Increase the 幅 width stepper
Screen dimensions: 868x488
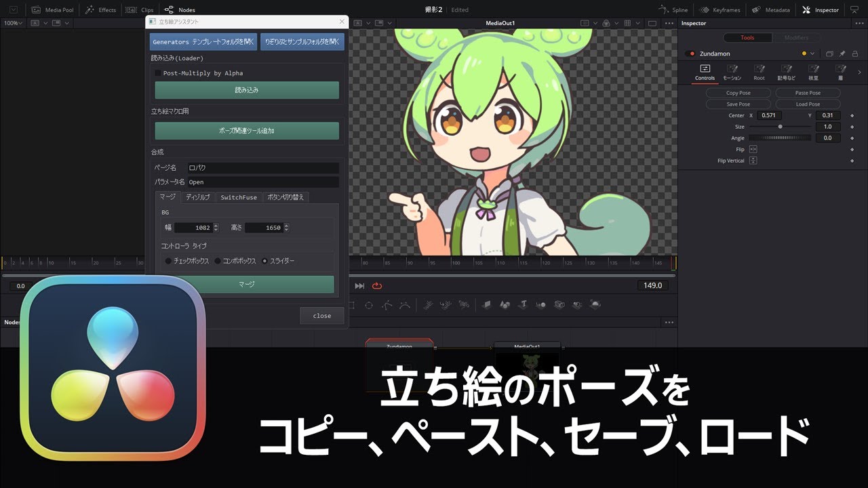[x=216, y=226]
